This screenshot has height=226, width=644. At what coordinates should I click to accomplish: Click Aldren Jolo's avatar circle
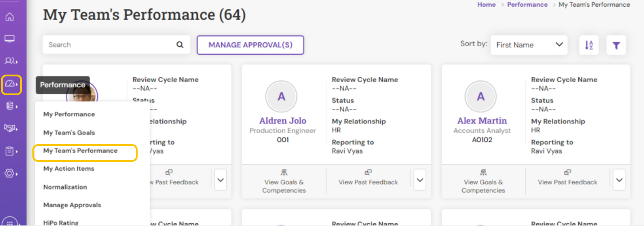point(282,96)
